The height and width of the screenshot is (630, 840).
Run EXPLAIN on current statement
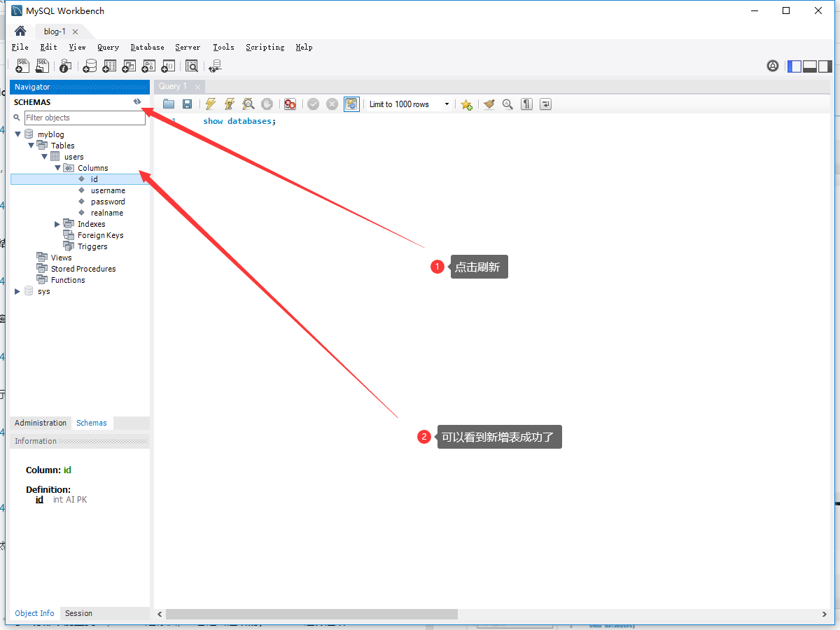point(248,104)
